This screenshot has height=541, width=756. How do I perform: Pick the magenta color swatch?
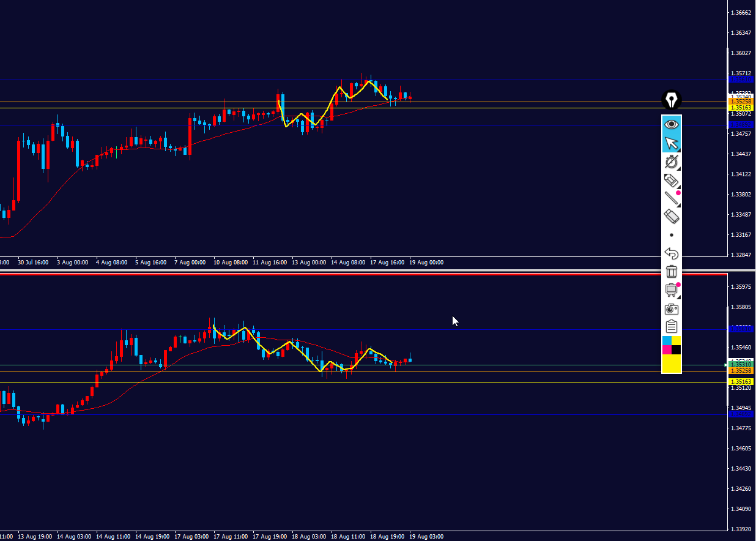[667, 349]
